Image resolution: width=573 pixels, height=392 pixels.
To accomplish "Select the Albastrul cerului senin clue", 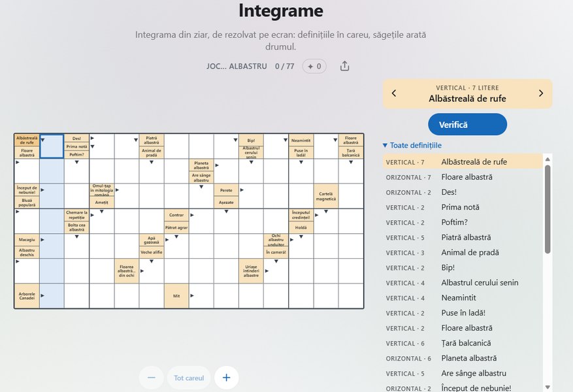I will tap(462, 283).
